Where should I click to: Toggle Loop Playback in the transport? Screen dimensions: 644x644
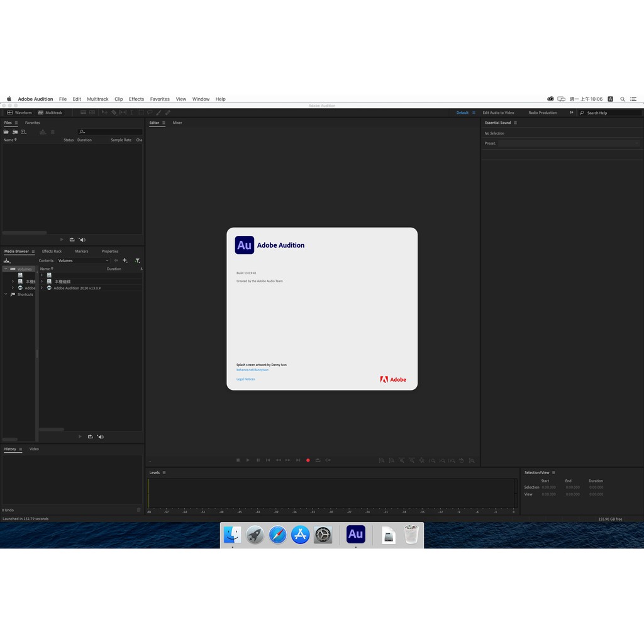[318, 460]
